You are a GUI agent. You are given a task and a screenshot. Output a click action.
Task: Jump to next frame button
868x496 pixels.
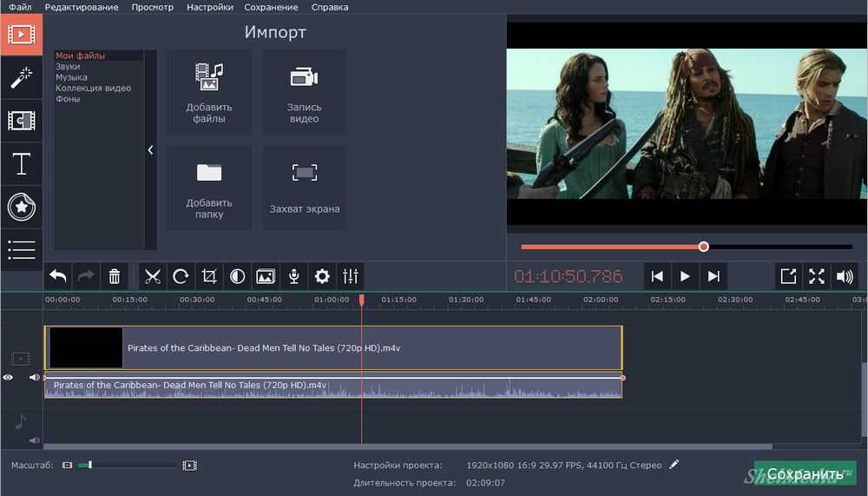713,276
